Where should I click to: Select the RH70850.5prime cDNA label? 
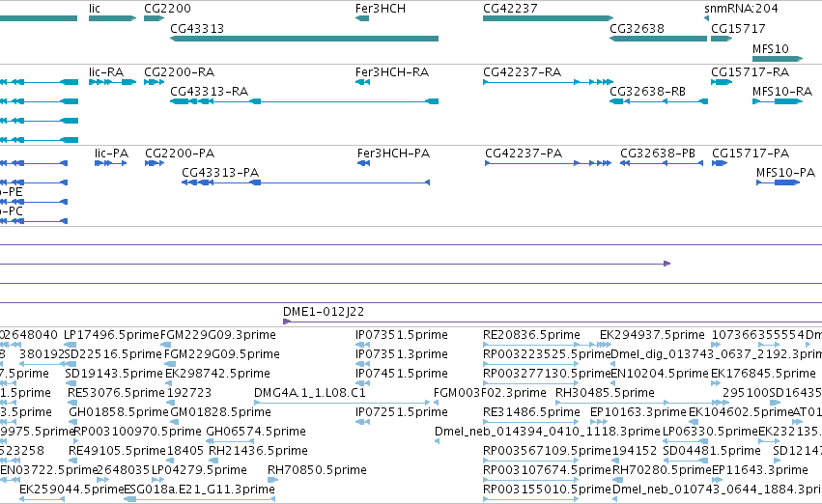pyautogui.click(x=317, y=470)
